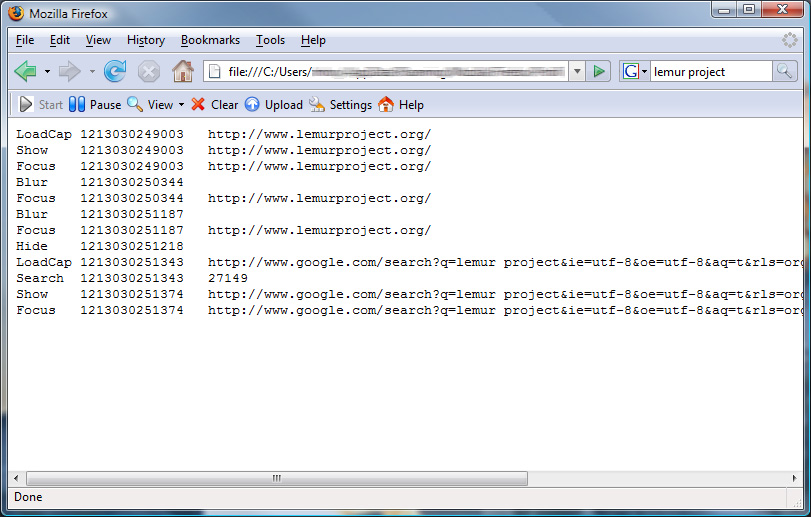Click the 'Hide 1213030251218' log row

[100, 246]
